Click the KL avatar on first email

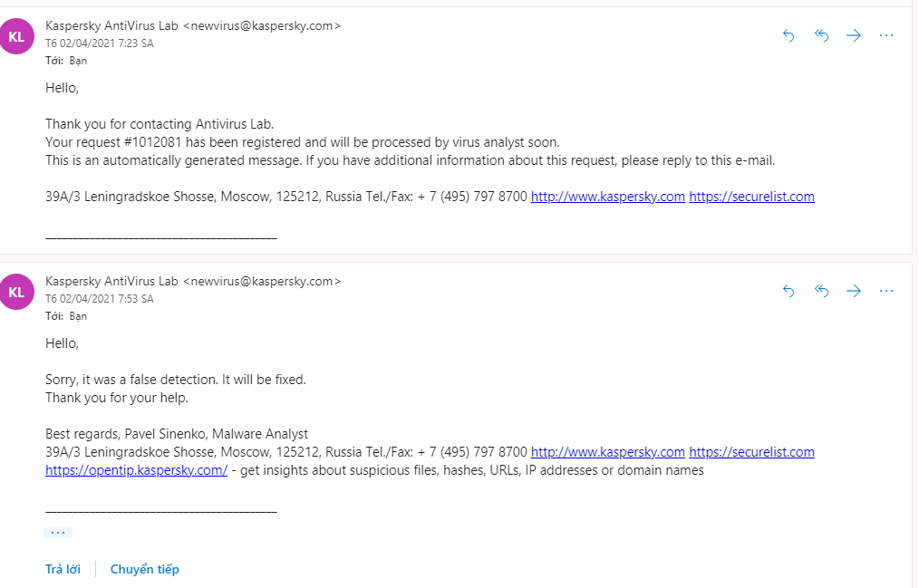pyautogui.click(x=16, y=36)
